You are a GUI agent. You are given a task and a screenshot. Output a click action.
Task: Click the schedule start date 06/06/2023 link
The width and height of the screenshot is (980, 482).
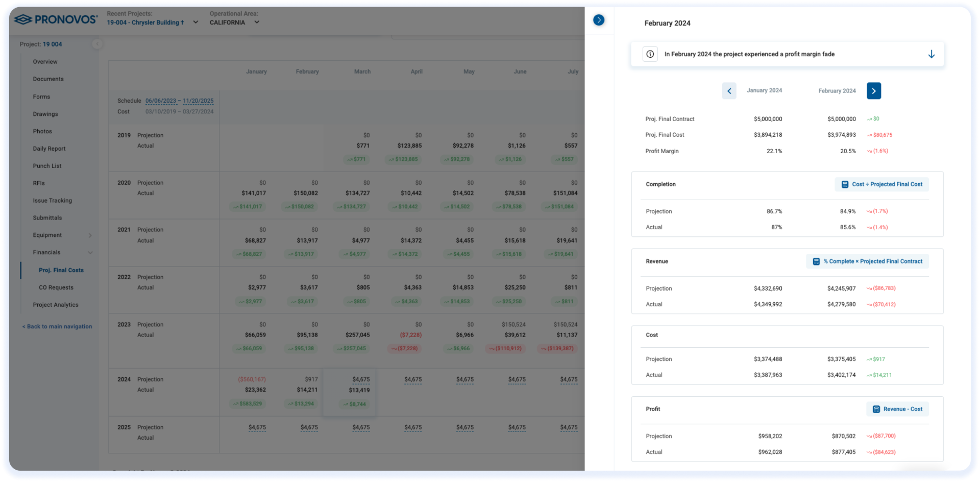pos(161,101)
